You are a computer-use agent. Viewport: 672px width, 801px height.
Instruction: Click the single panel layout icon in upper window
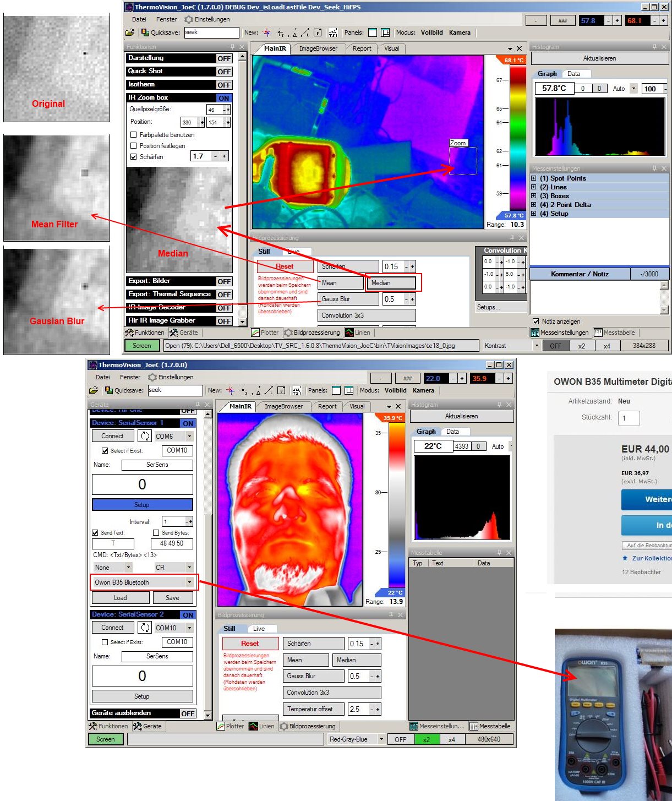coord(373,32)
